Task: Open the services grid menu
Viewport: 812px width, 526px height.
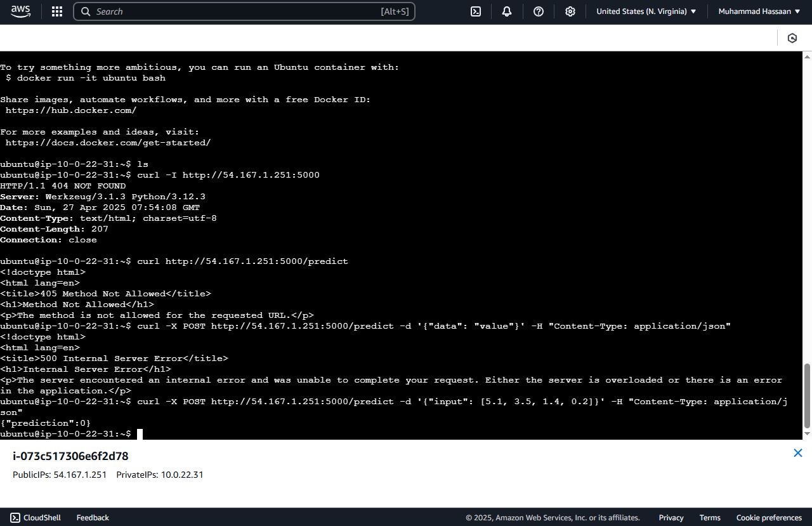Action: 57,11
